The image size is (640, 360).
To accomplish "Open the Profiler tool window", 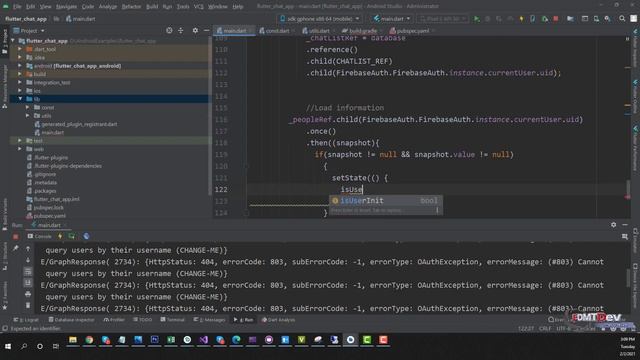I will pos(114,320).
